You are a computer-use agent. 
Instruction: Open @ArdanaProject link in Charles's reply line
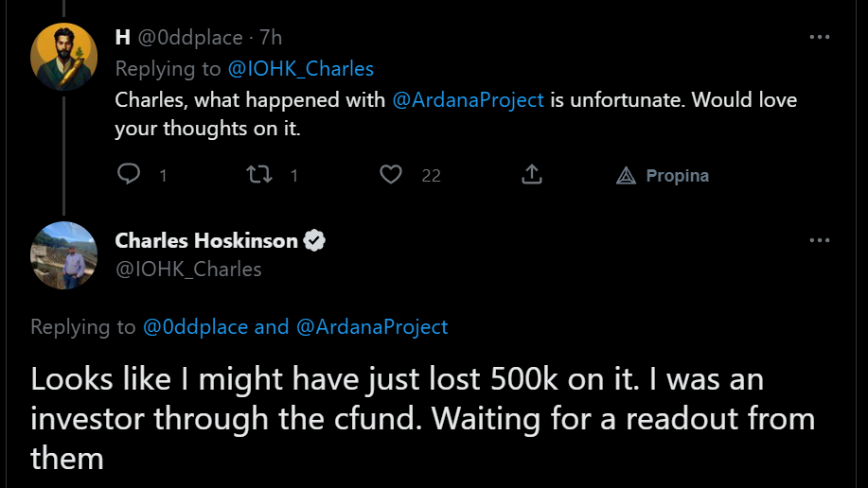[x=372, y=327]
